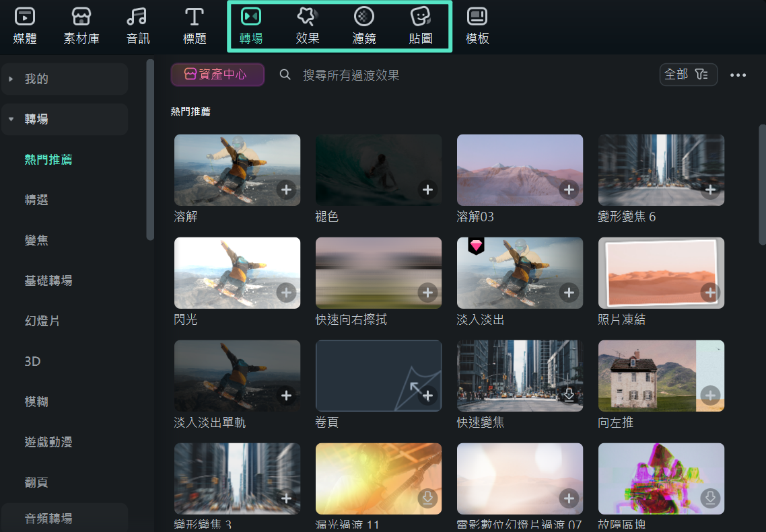Switch to the 音訊 audio panel
Viewport: 766px width, 532px height.
pyautogui.click(x=137, y=26)
